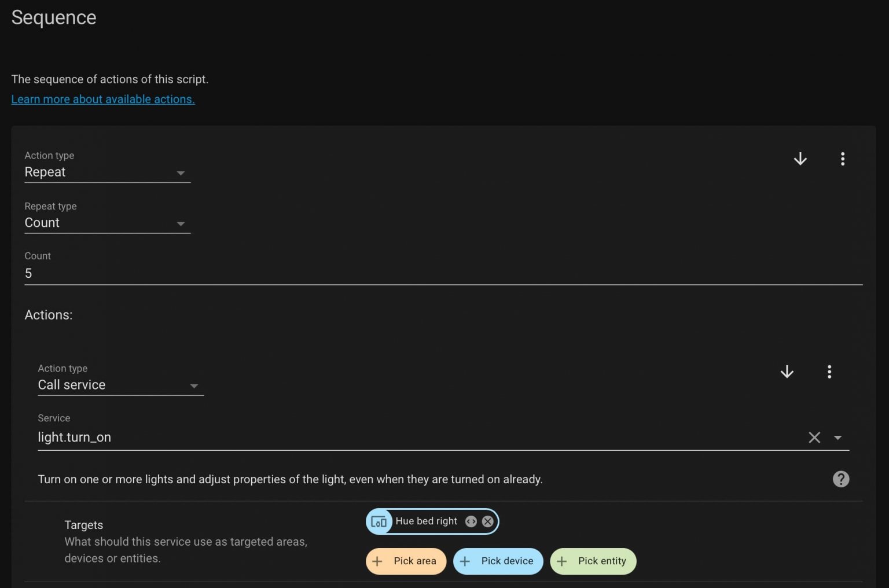Move the Call service action down
Viewport: 889px width, 588px height.
click(x=787, y=372)
